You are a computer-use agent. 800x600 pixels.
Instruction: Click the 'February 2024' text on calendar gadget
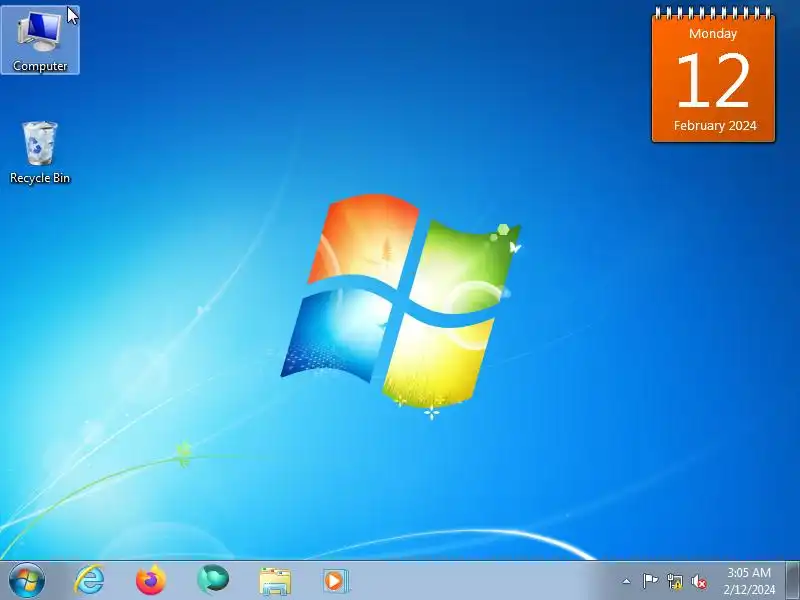[715, 126]
